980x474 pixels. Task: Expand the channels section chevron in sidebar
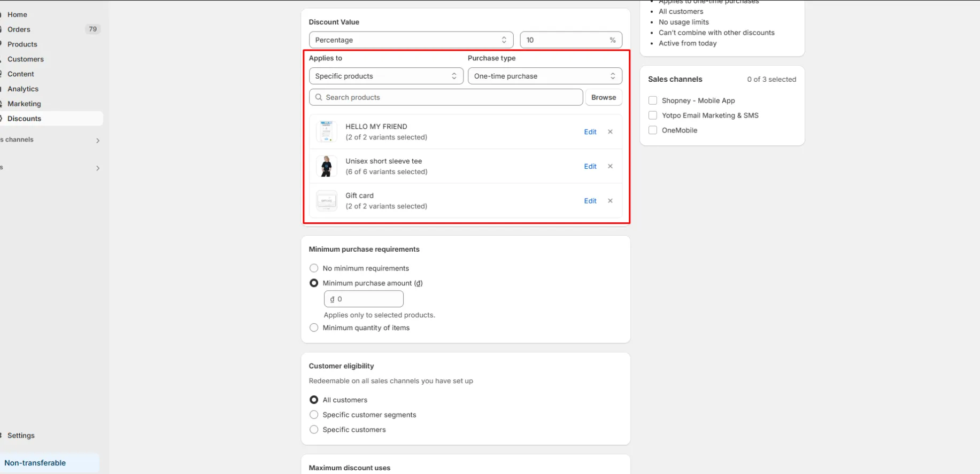tap(98, 141)
